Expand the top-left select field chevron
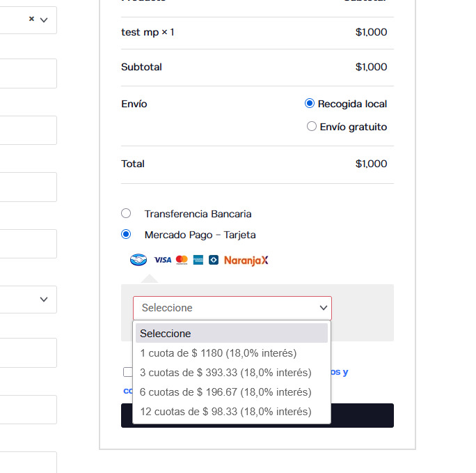Screen dimensions: 476x473 click(44, 20)
